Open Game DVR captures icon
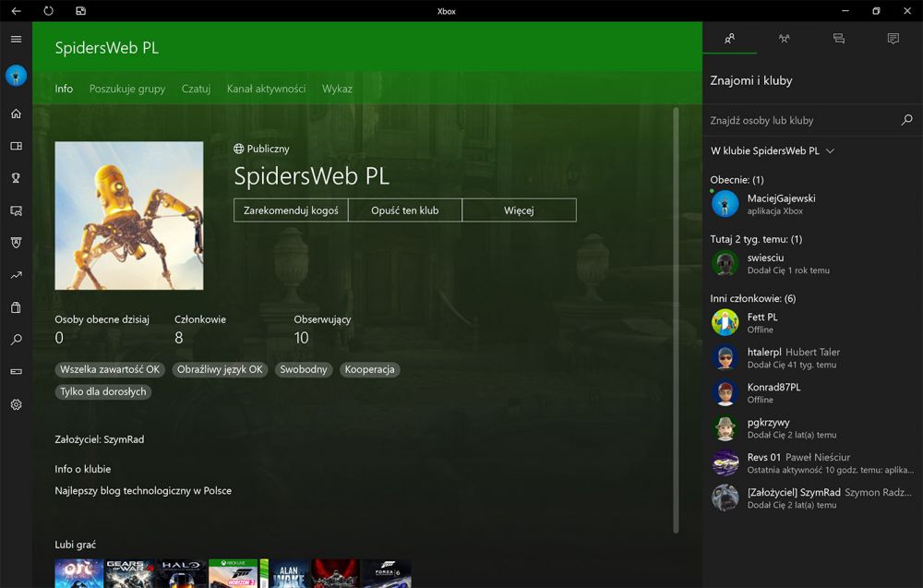The height and width of the screenshot is (588, 923). (16, 210)
